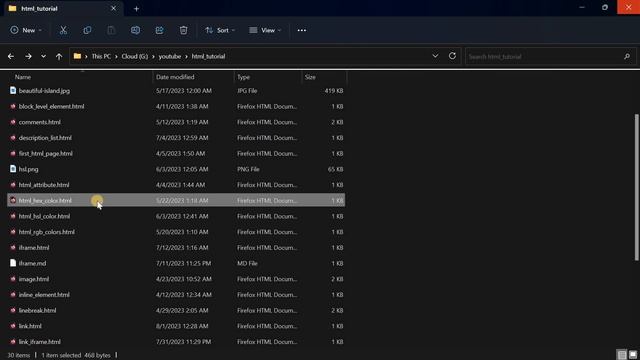This screenshot has width=640, height=360.
Task: Go up one folder level arrow
Action: [59, 56]
